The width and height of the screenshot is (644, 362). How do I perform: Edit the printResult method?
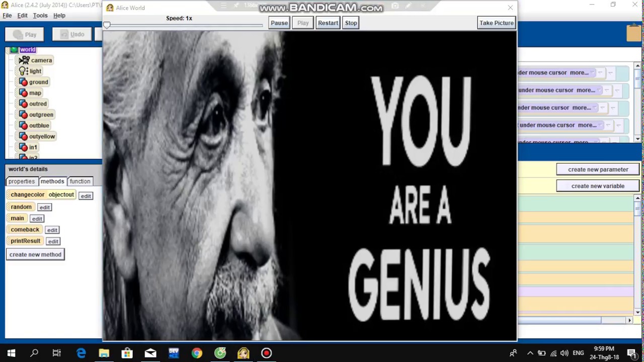(53, 242)
